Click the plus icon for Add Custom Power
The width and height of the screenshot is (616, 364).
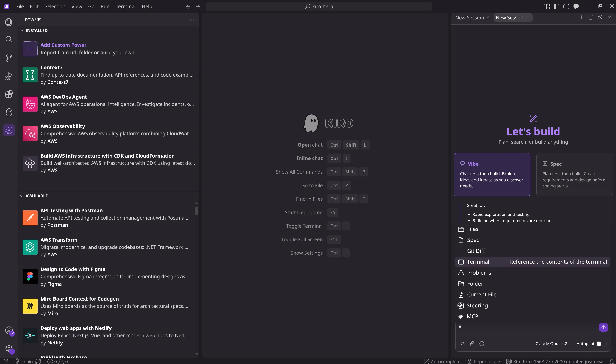tap(30, 49)
